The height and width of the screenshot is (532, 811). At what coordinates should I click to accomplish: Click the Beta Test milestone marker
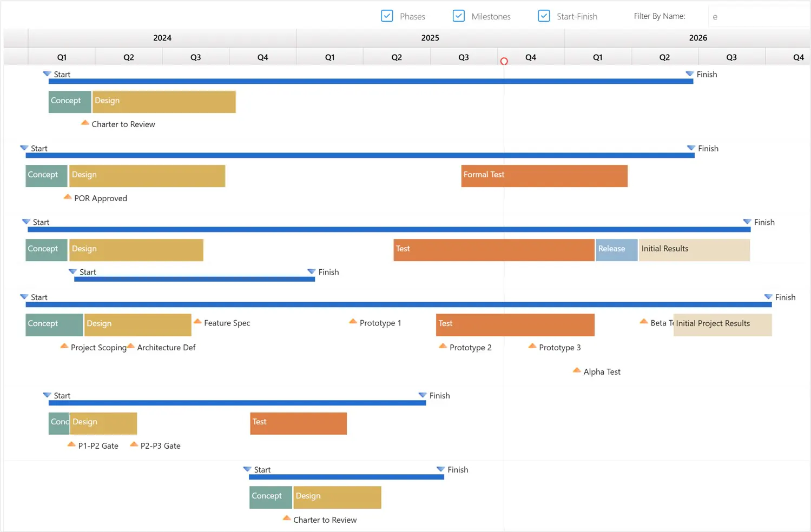pos(644,321)
